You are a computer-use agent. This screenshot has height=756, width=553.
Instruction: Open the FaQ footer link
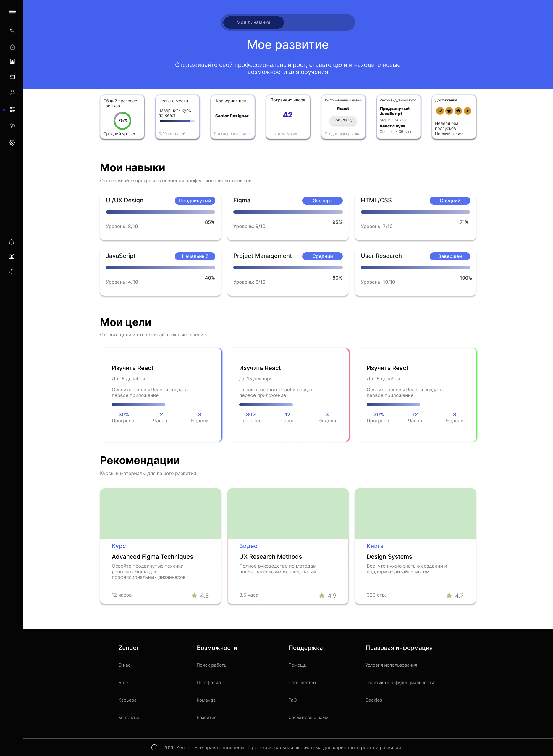[x=292, y=700]
